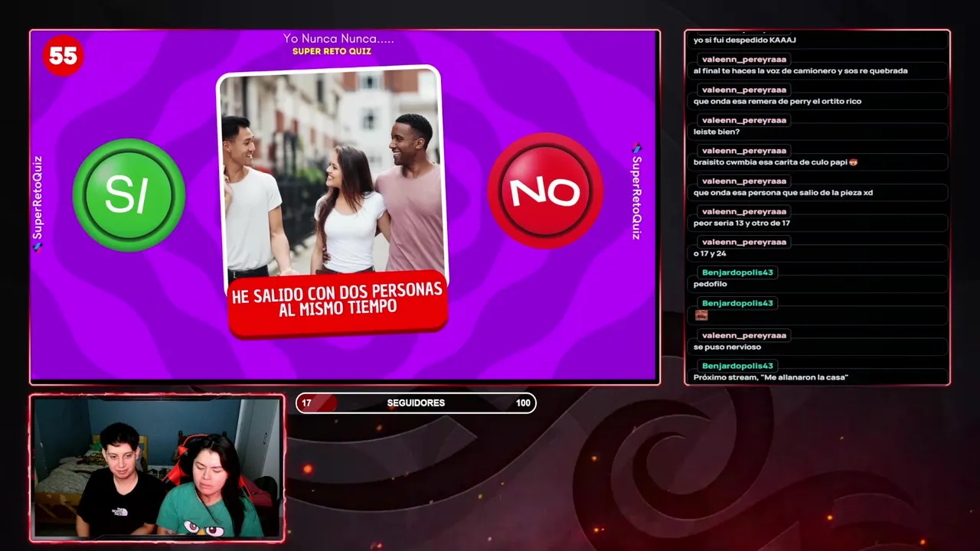Click the red 55 question counter

(63, 56)
